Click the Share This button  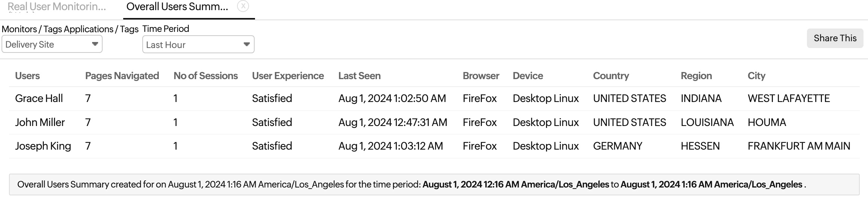click(x=835, y=38)
